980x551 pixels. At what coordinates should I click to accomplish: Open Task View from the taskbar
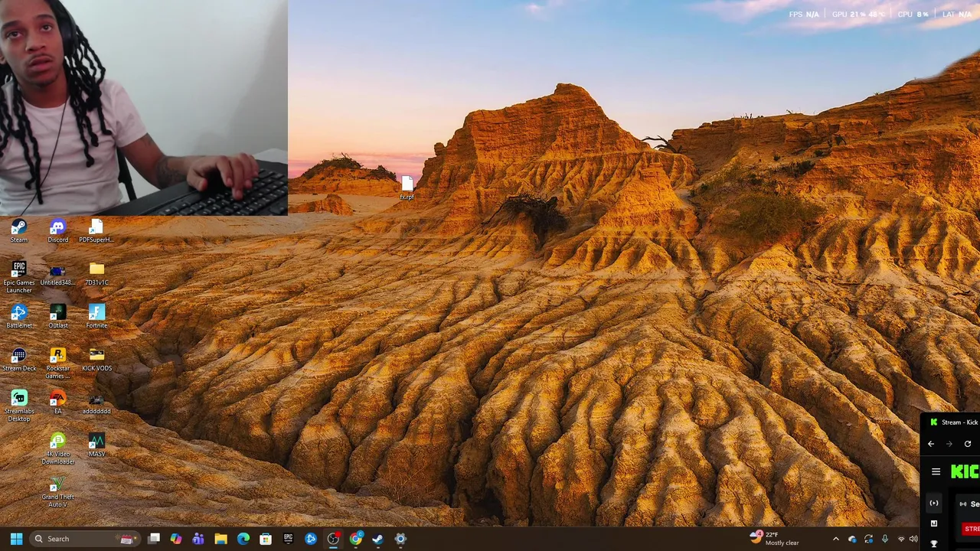[x=154, y=539]
